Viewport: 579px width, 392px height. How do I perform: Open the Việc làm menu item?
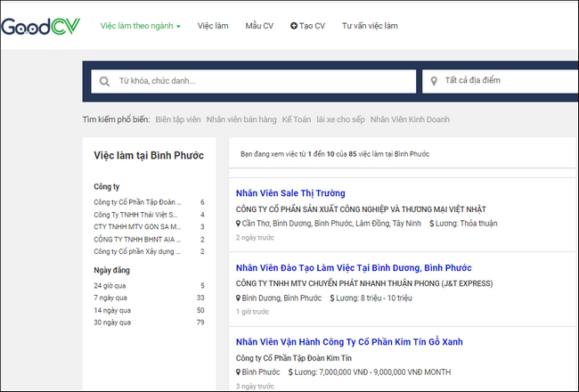click(x=212, y=26)
